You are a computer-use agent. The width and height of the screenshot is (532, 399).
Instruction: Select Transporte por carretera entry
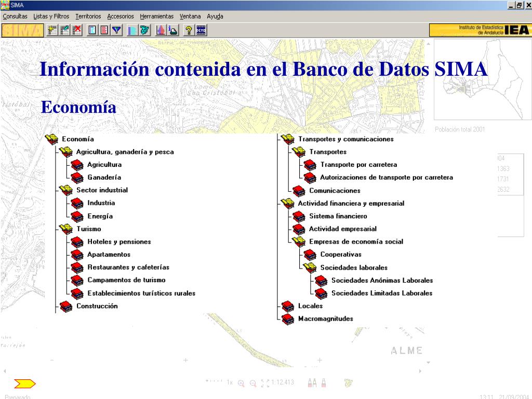coord(358,165)
